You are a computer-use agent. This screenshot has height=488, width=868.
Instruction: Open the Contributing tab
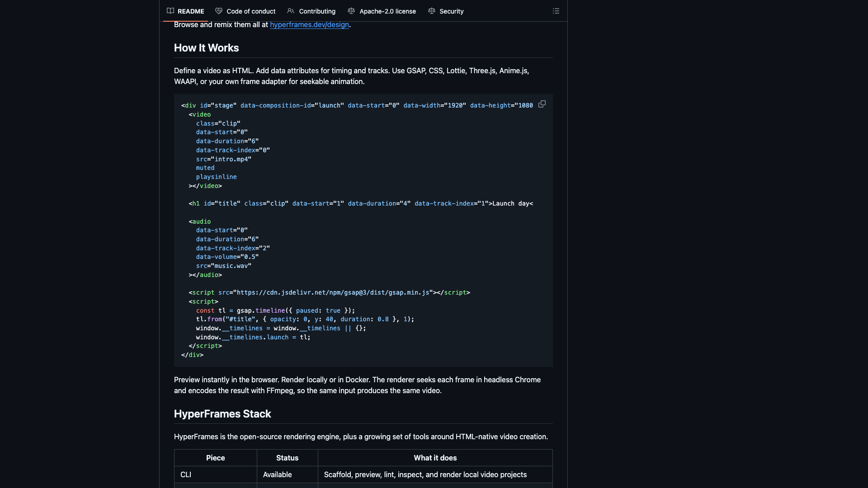pos(311,11)
